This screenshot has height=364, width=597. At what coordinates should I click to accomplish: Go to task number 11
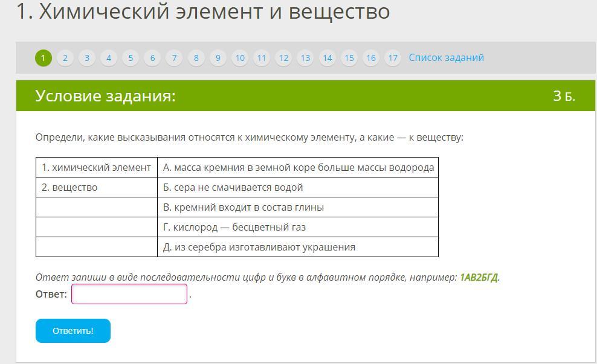(x=262, y=58)
